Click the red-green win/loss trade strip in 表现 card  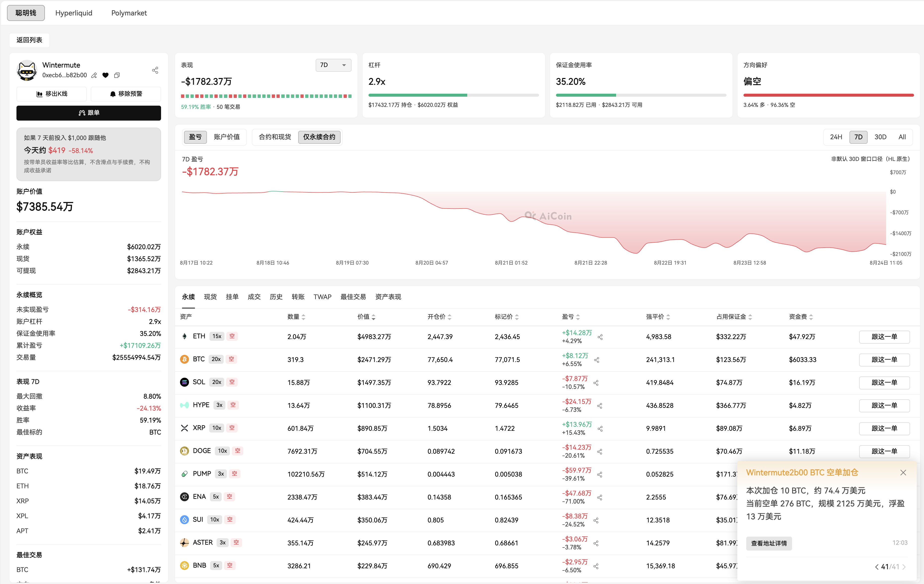266,96
